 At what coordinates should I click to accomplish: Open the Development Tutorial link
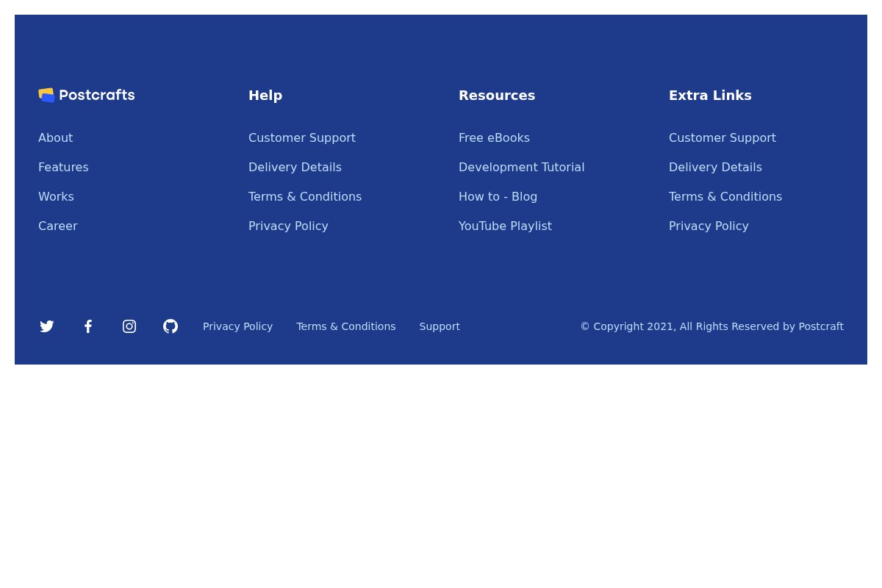(x=521, y=167)
